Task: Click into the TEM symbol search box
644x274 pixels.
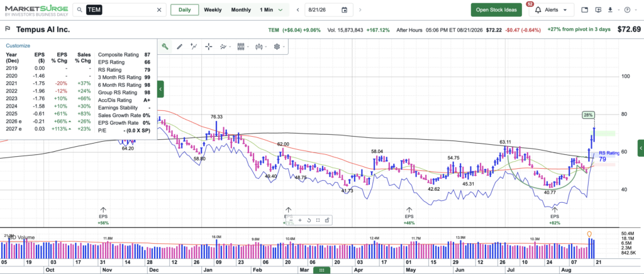Action: point(119,10)
